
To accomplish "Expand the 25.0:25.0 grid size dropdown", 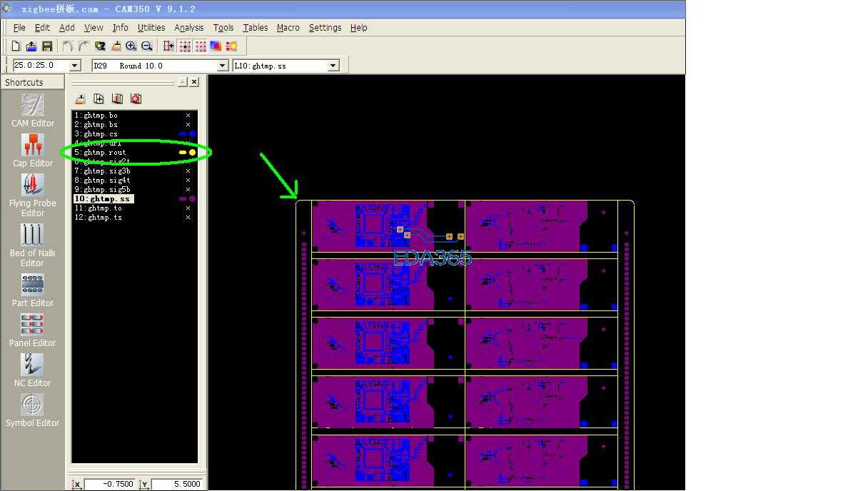I will 75,66.
